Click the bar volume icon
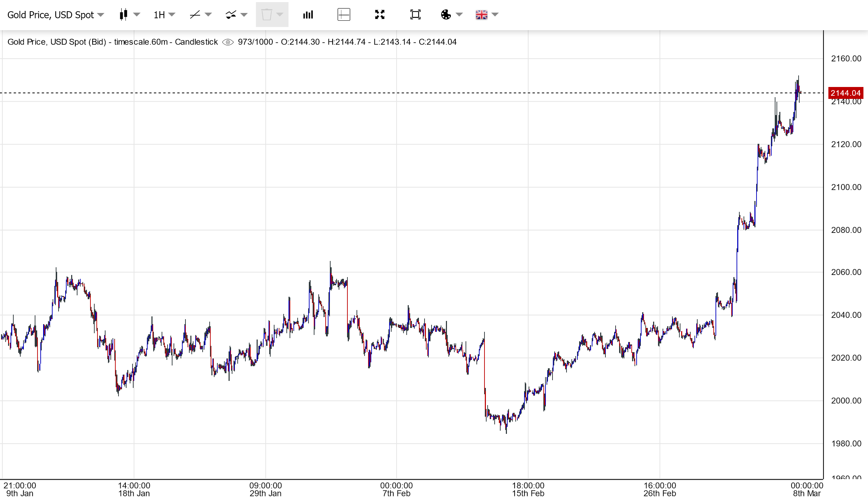Screen dimensions: 868x497 [308, 15]
